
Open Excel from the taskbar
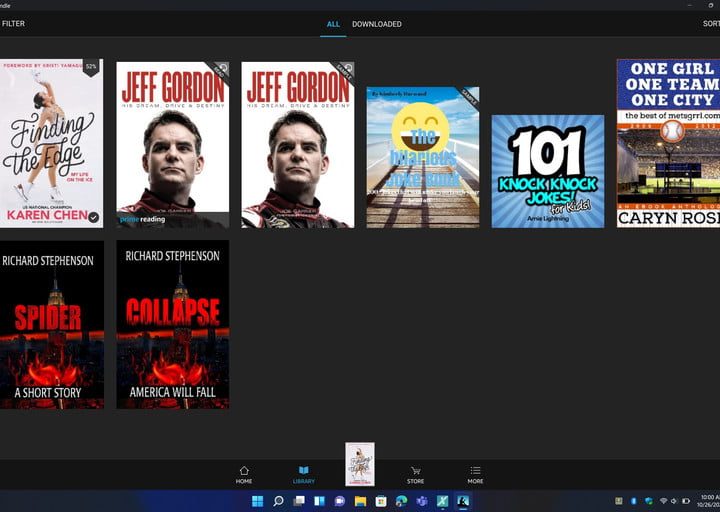(442, 501)
